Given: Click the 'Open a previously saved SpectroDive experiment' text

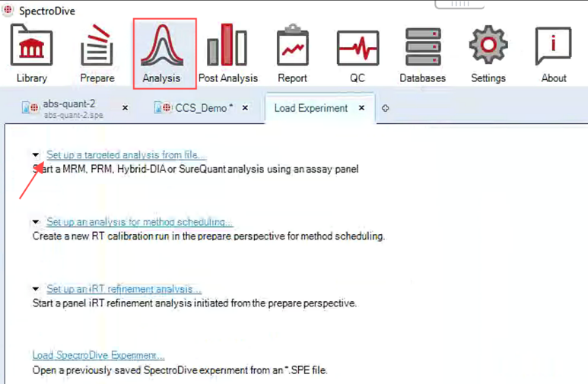Looking at the screenshot, I should (x=180, y=370).
